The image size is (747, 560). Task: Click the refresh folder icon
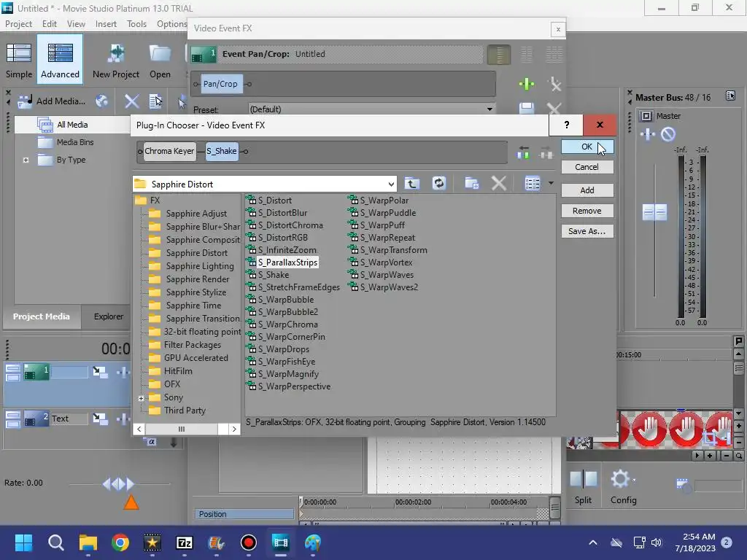pyautogui.click(x=438, y=183)
